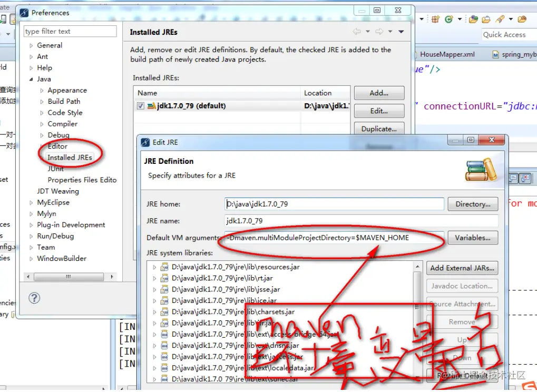Click the up arrow of libraries list scrollbar
The image size is (537, 392).
click(x=417, y=267)
